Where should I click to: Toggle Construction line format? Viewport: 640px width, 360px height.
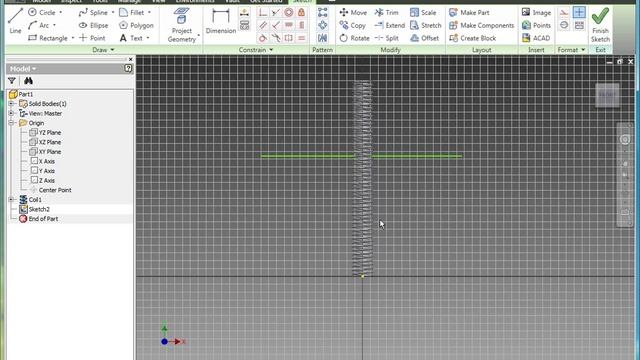point(564,12)
